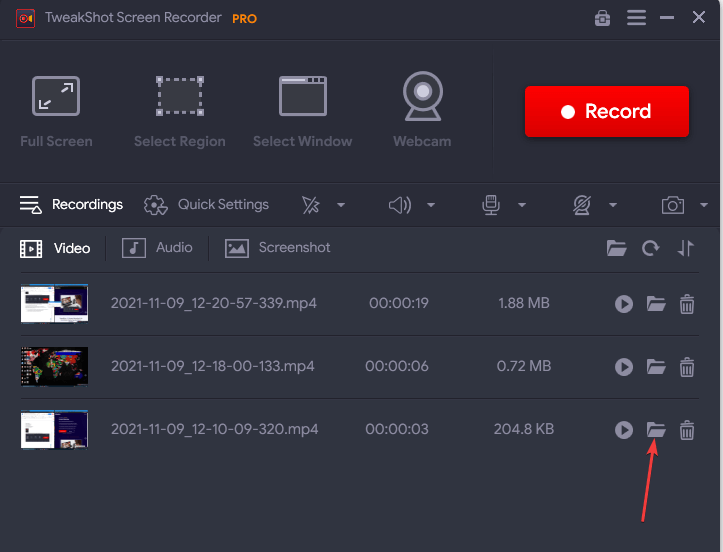Pick Select Window capture mode
Screen dimensions: 723x552
coord(302,110)
